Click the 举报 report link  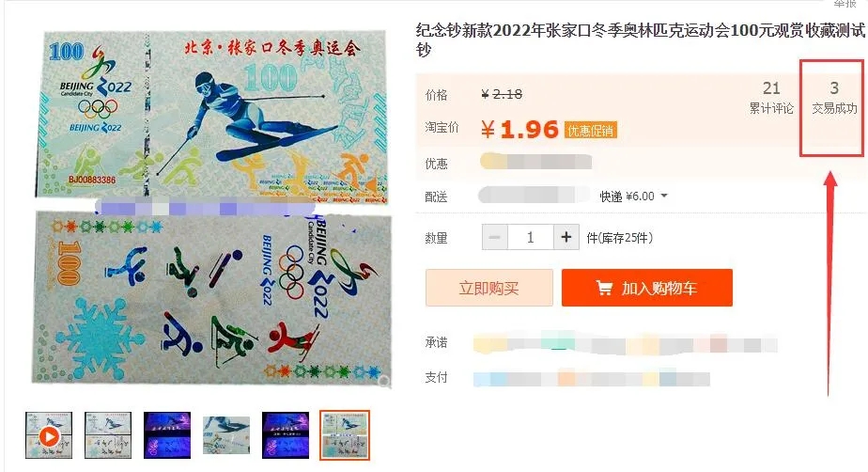pyautogui.click(x=845, y=4)
